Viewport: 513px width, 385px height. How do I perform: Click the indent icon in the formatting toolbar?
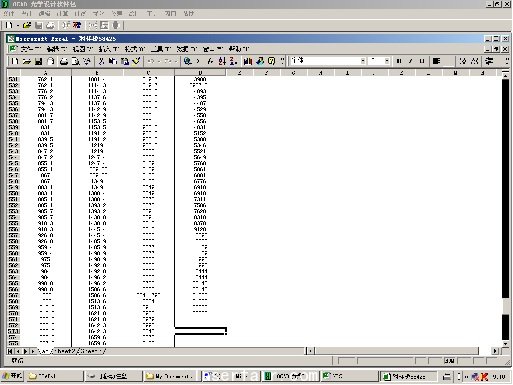tap(489, 61)
